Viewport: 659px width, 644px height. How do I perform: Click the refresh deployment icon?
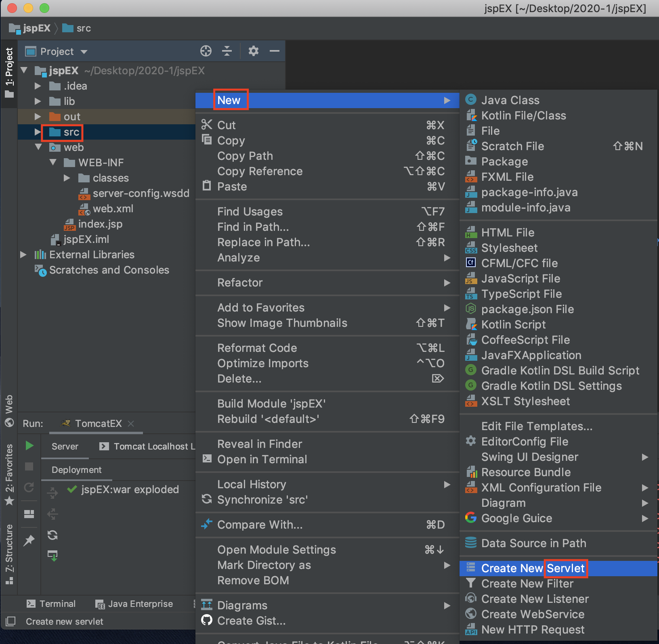(x=52, y=535)
